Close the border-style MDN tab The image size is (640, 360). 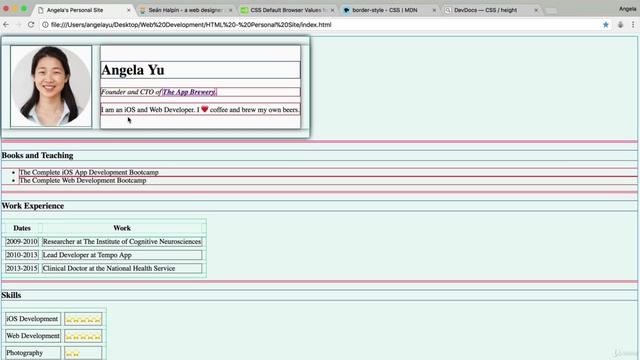[434, 10]
